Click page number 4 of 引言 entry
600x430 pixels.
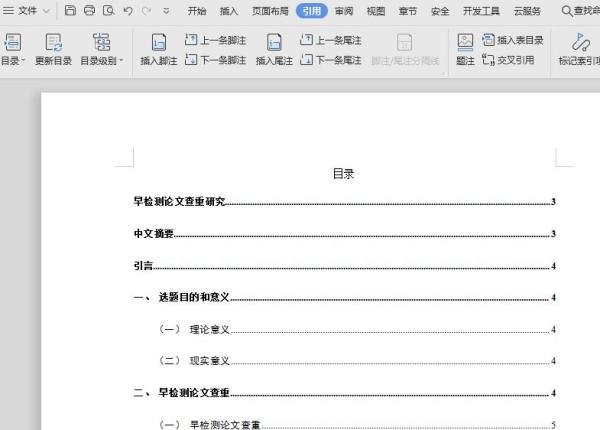[x=553, y=266]
